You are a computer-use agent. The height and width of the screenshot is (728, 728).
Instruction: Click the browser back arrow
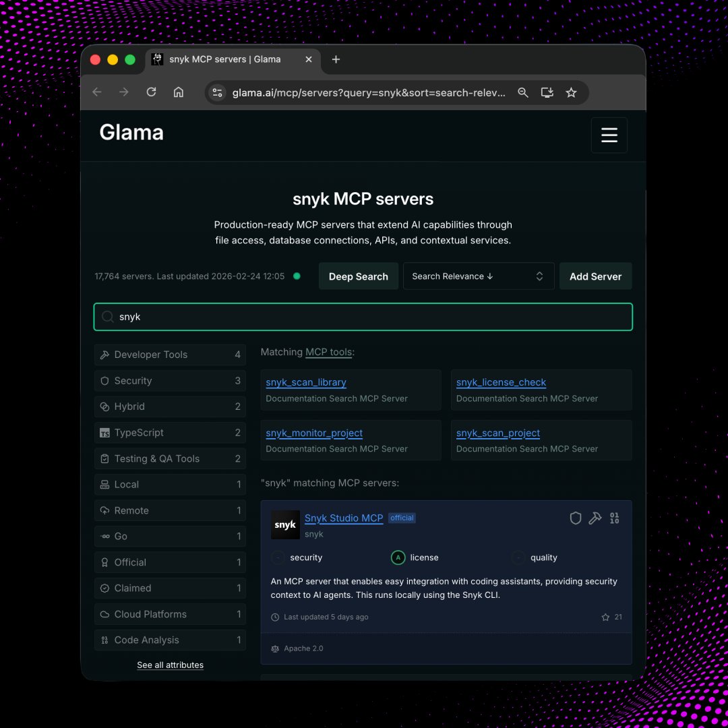pos(97,92)
